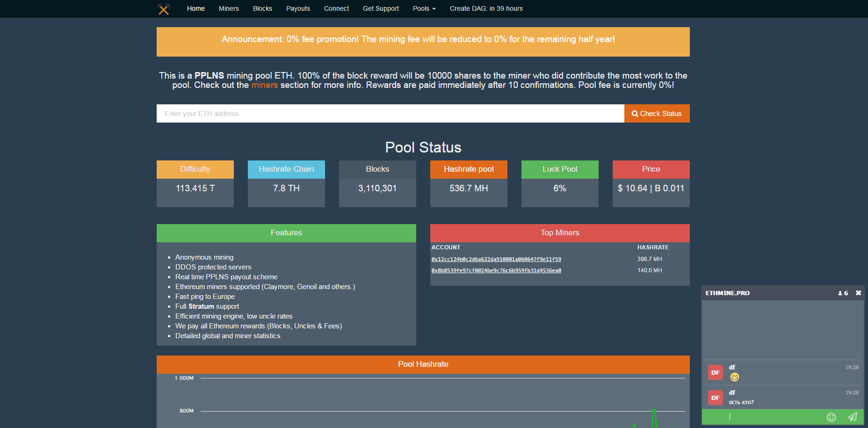Click the first DF avatar with emoji message
868x428 pixels.
point(716,372)
